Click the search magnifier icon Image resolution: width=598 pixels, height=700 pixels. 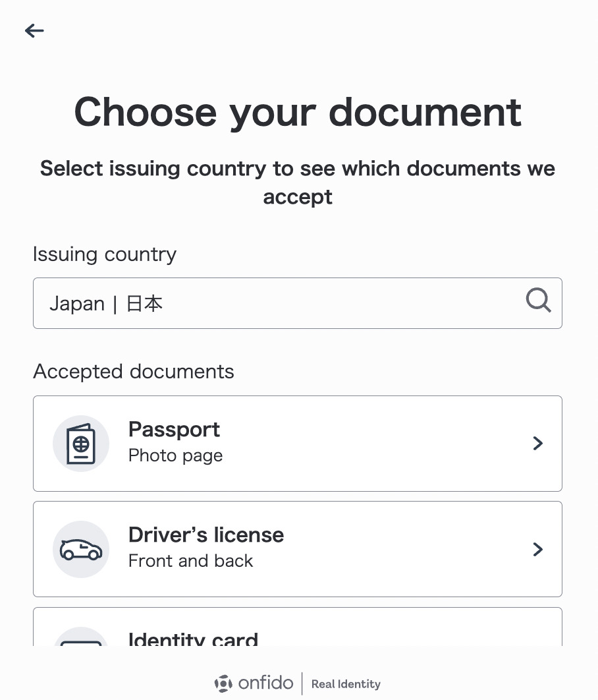coord(538,301)
